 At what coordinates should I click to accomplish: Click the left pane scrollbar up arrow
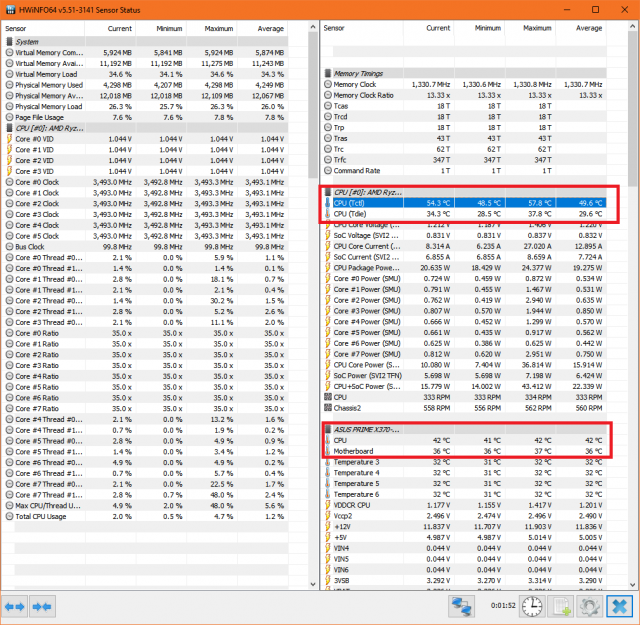pos(313,27)
